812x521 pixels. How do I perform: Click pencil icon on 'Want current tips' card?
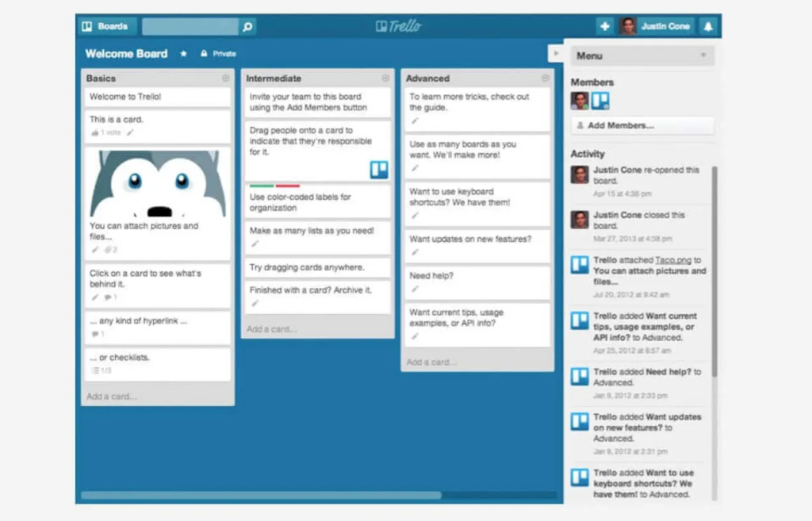coord(415,336)
